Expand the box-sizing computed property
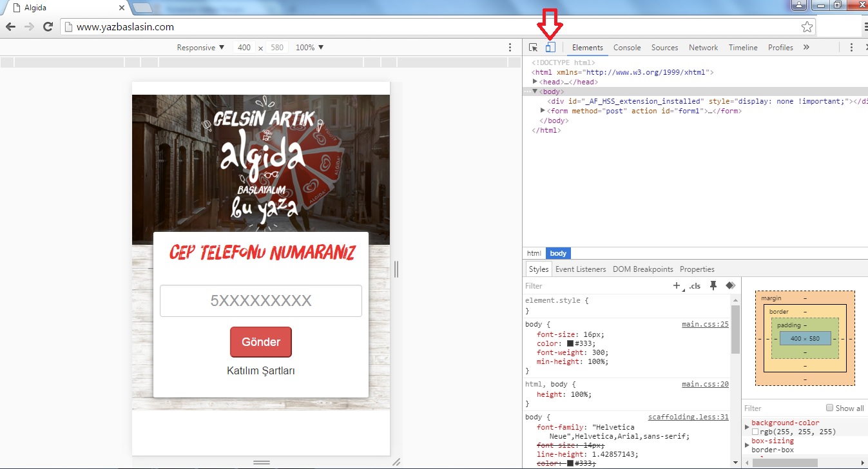868x469 pixels. click(x=747, y=445)
